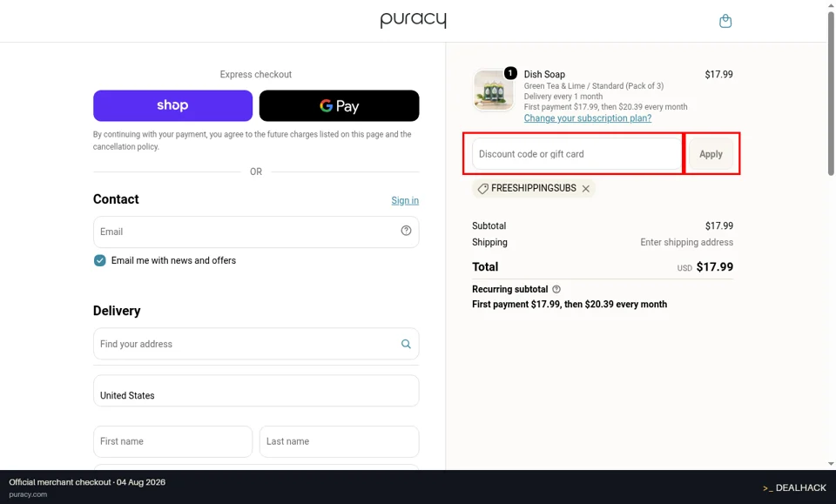The width and height of the screenshot is (836, 504).
Task: Click the First payment $17.99 recurring line
Action: click(x=570, y=304)
